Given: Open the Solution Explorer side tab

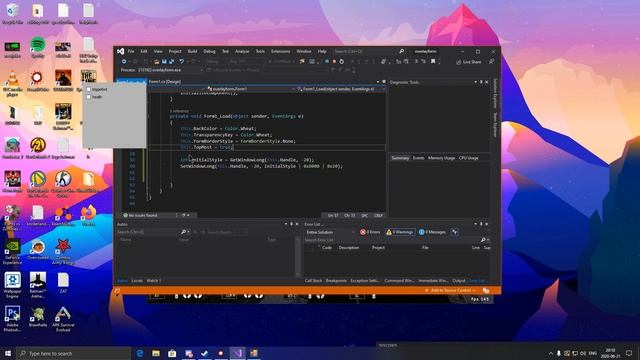Looking at the screenshot, I should pyautogui.click(x=495, y=93).
